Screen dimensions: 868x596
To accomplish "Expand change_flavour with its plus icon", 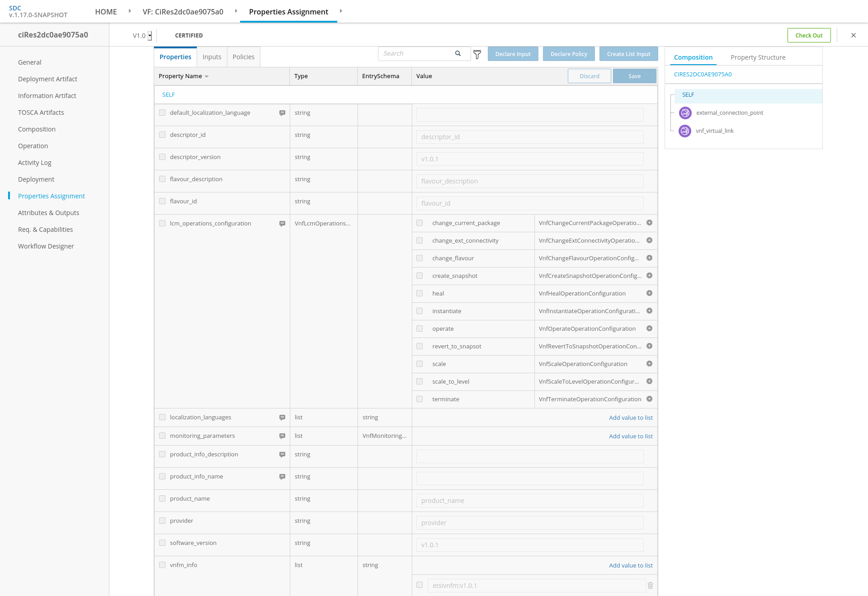I will point(649,258).
